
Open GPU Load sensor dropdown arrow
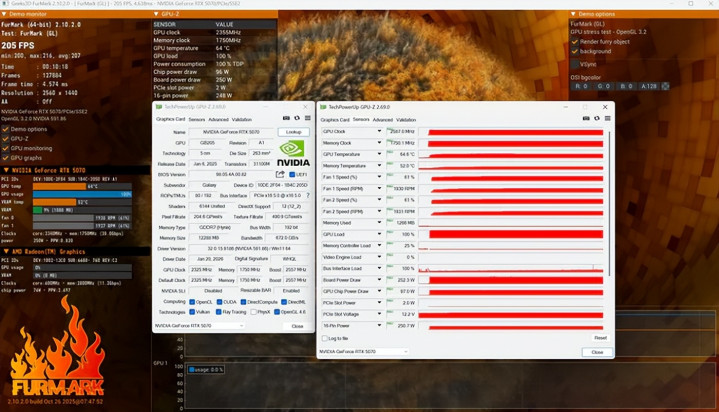(379, 234)
